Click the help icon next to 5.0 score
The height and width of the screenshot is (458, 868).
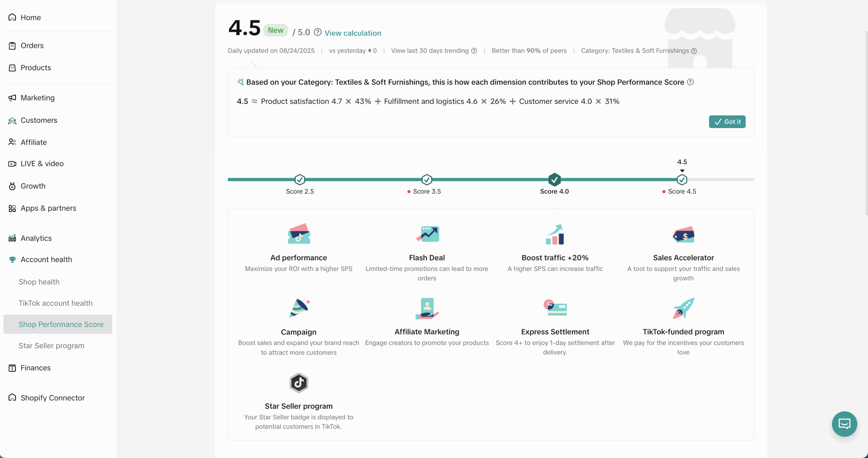[317, 32]
